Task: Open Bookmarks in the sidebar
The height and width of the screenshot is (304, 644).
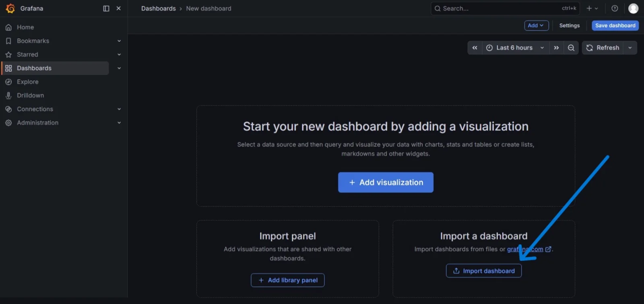Action: tap(33, 41)
